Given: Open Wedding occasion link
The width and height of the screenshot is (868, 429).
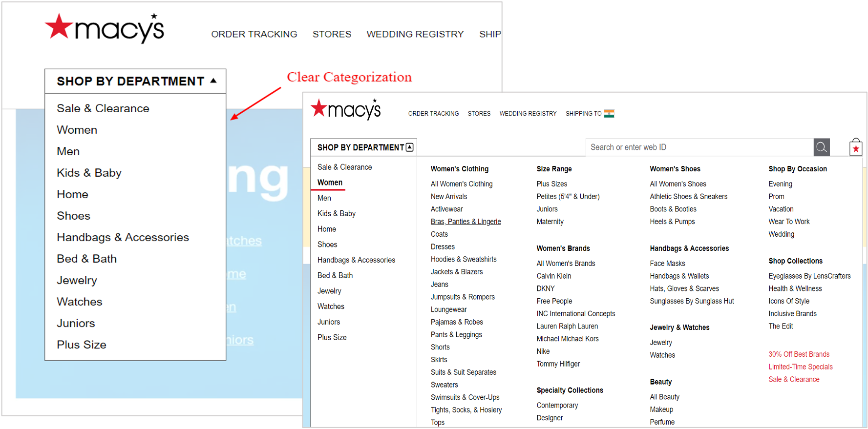Looking at the screenshot, I should [x=781, y=234].
